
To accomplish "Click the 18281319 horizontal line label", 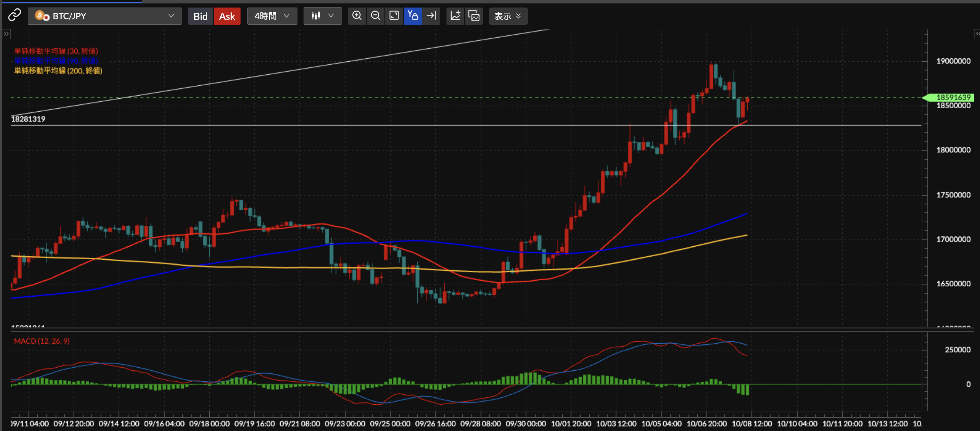I will (28, 119).
